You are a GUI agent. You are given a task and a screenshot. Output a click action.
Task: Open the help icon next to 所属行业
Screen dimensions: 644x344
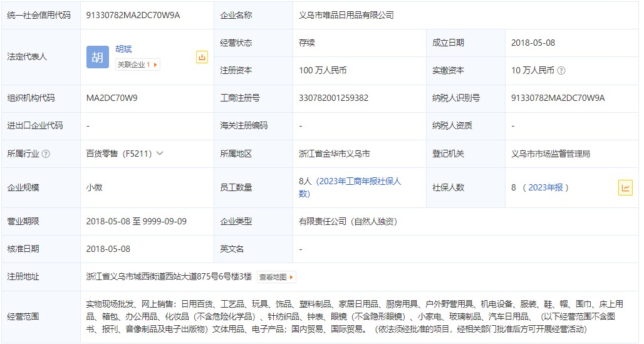(x=46, y=154)
